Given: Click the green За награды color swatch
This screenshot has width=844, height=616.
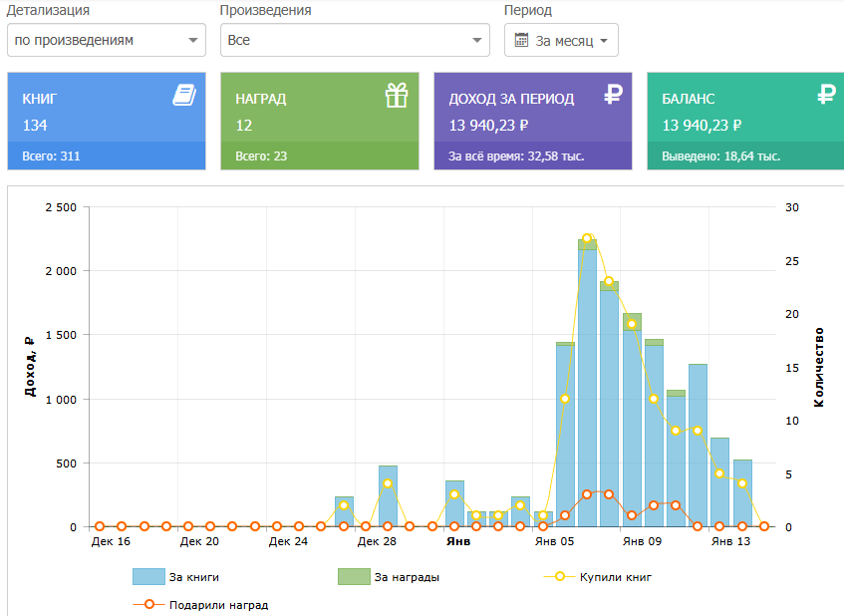Looking at the screenshot, I should [354, 577].
